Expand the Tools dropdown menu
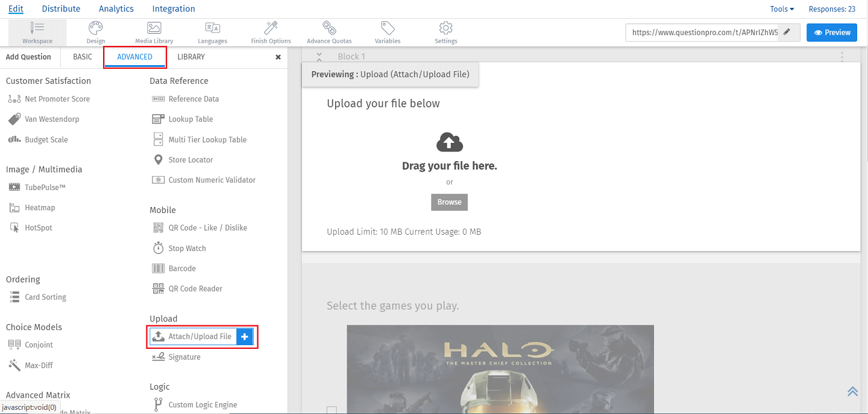The width and height of the screenshot is (868, 414). [782, 9]
